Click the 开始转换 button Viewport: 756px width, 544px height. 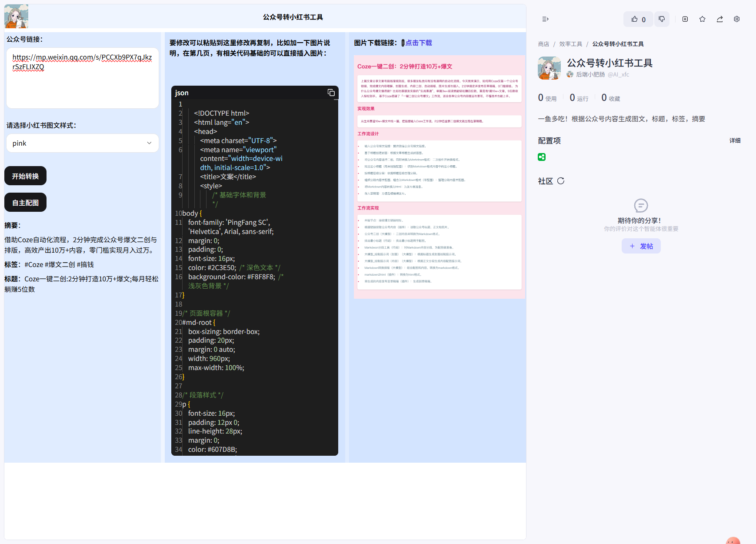(25, 176)
